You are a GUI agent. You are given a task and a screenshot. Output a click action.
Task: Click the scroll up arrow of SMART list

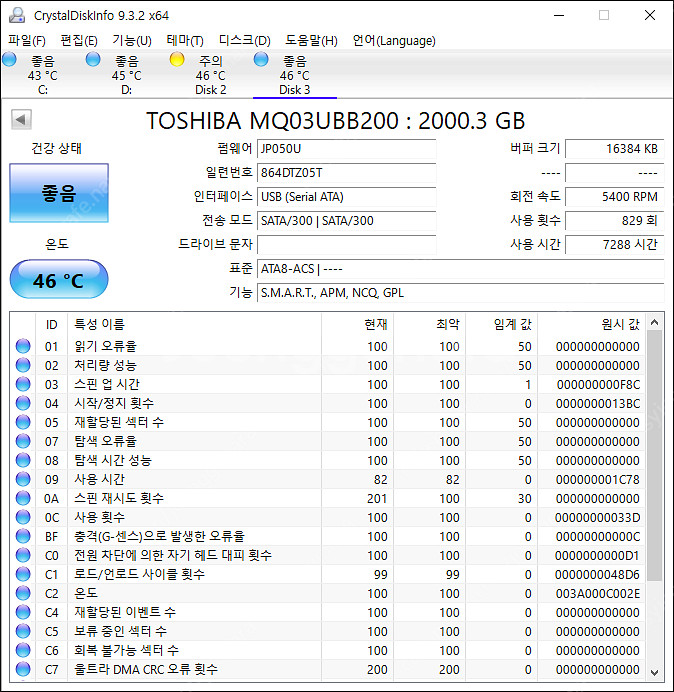pos(655,323)
